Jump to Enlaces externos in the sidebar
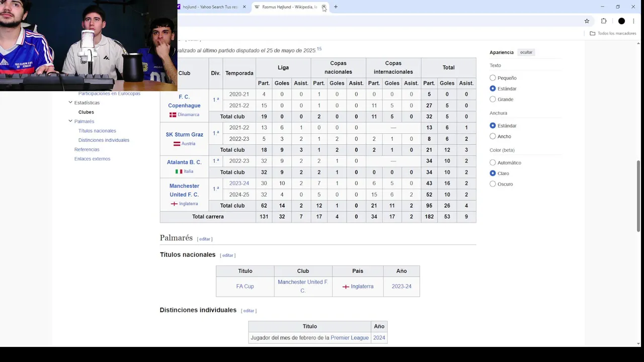This screenshot has height=362, width=644. click(92, 159)
